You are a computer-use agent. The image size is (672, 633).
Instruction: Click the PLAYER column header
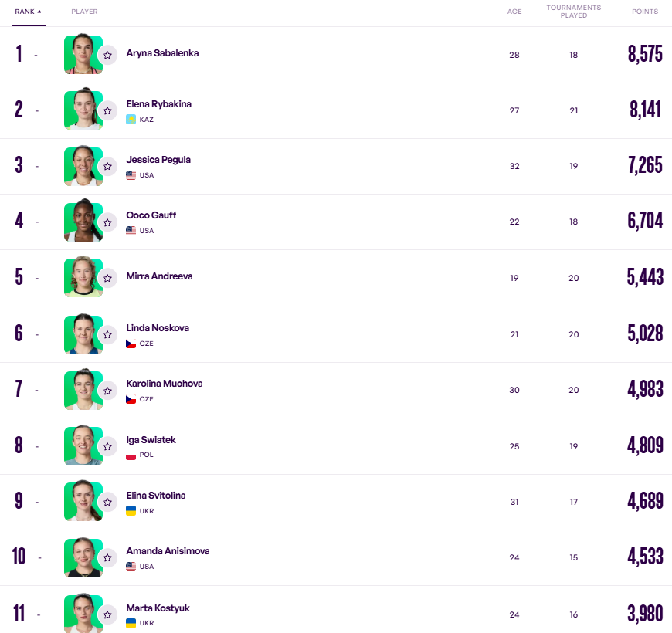tap(84, 12)
